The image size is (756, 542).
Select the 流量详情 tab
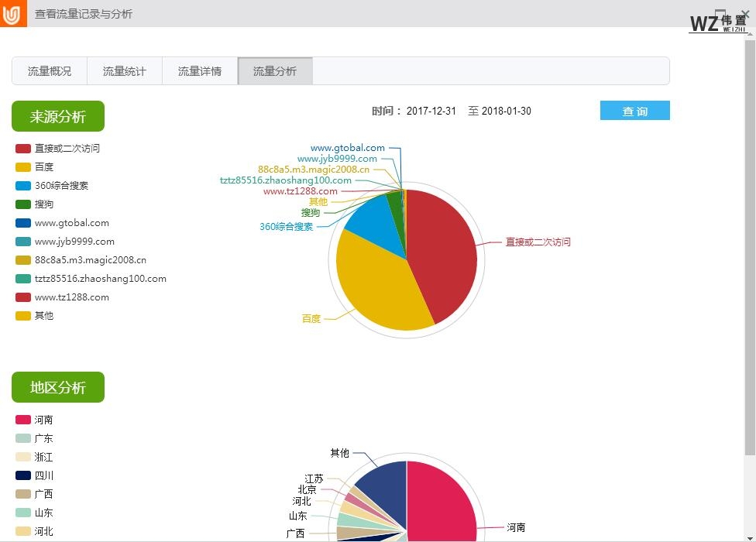pos(200,71)
